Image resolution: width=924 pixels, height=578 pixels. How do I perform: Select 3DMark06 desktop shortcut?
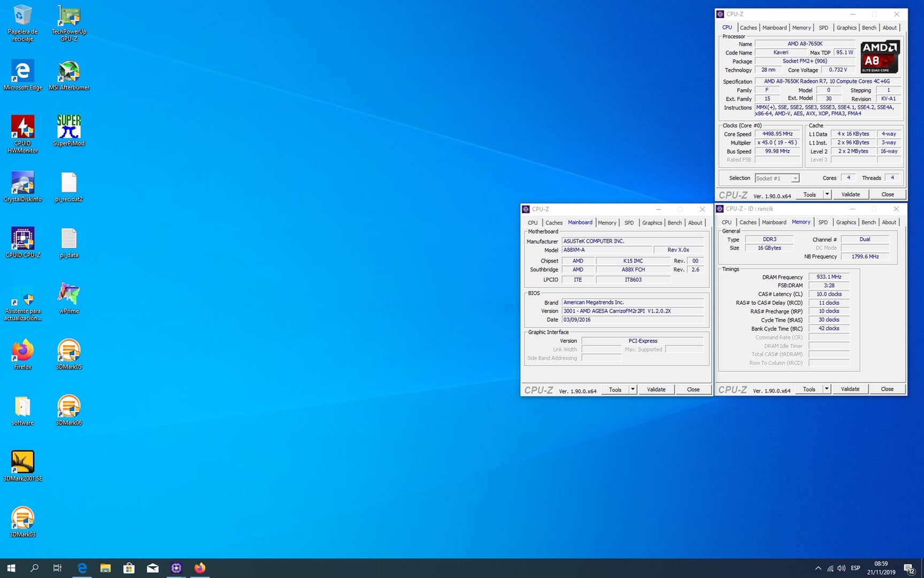[x=69, y=410]
